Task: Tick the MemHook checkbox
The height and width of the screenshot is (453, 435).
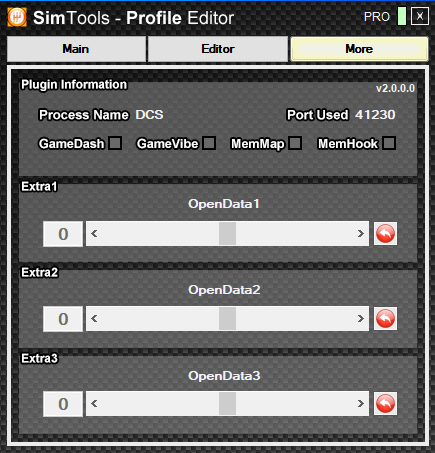Action: tap(389, 143)
